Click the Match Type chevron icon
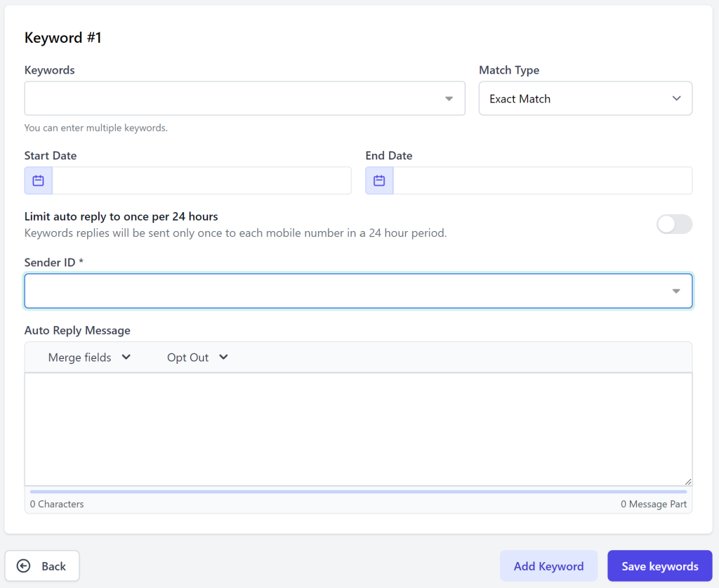 [676, 98]
